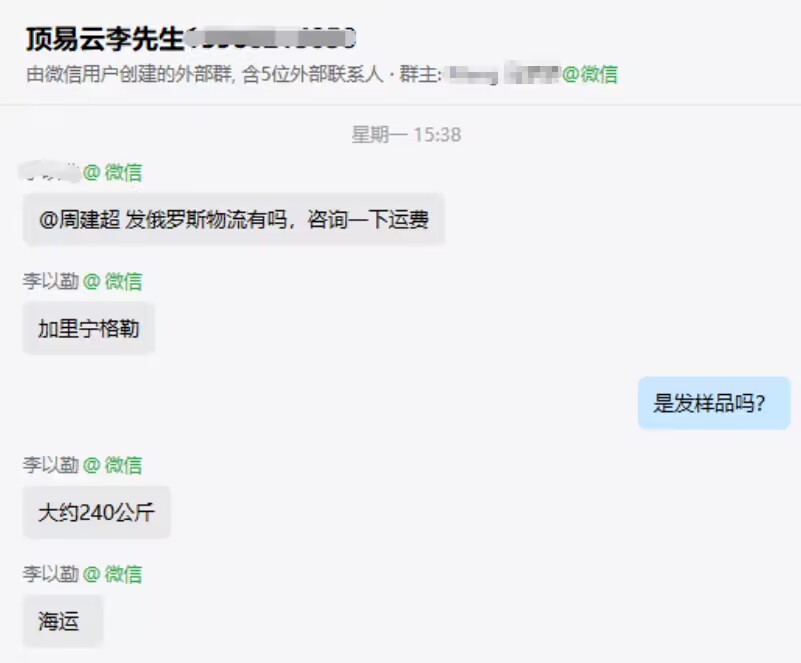Screen dimensions: 801x663
Task: Click the @微信 tag above the 海运 message
Action: click(x=112, y=575)
